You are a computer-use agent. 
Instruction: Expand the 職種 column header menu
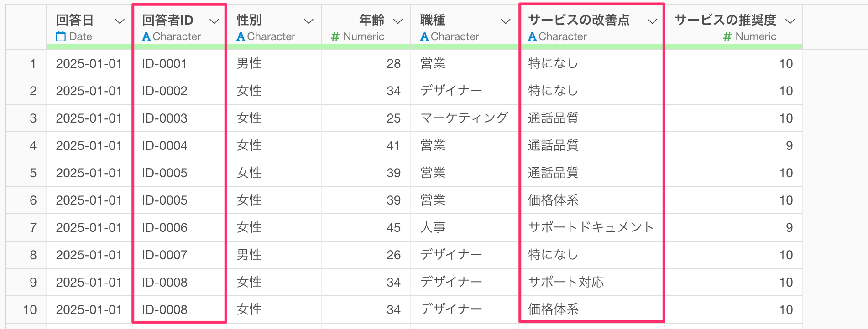coord(506,21)
